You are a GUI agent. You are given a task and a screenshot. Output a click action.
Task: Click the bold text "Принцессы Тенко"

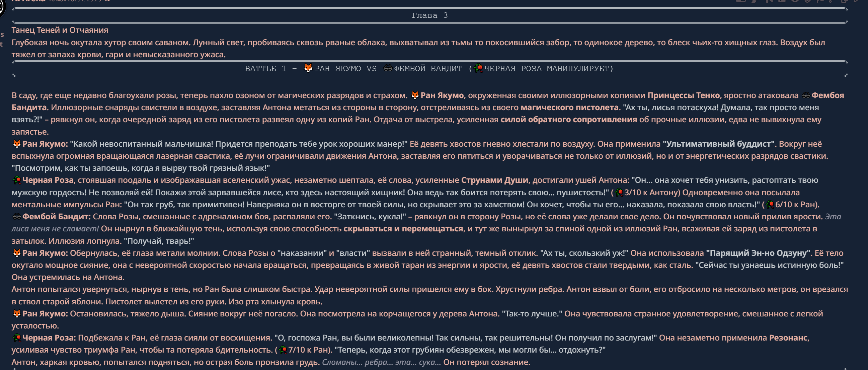pyautogui.click(x=683, y=95)
